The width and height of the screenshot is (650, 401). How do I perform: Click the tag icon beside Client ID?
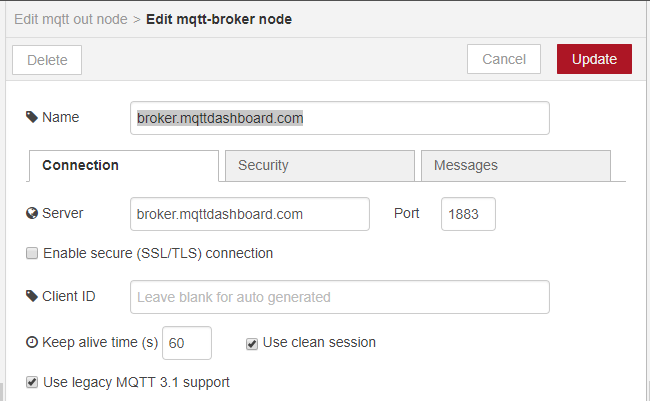click(x=32, y=296)
